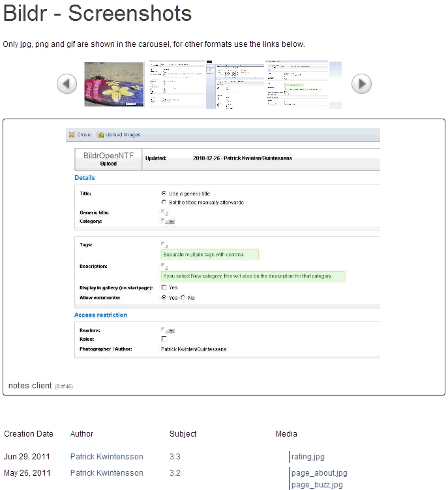Image resolution: width=448 pixels, height=490 pixels.
Task: Click the carousel previous arrow button
Action: [67, 84]
